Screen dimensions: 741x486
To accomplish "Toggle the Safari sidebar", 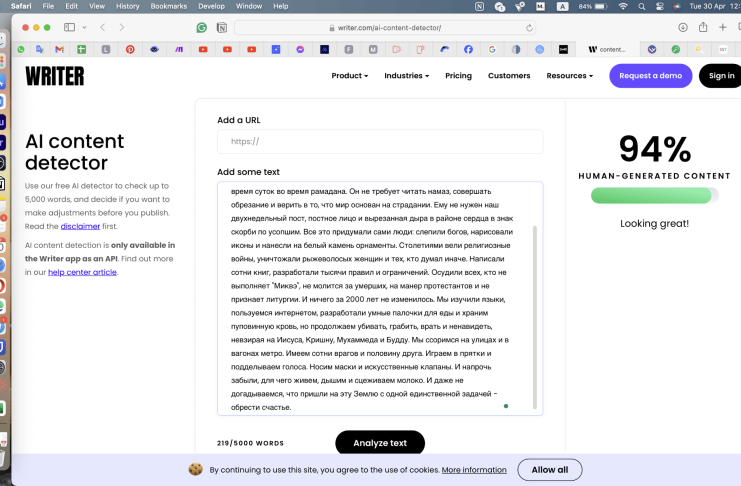I will click(x=69, y=27).
